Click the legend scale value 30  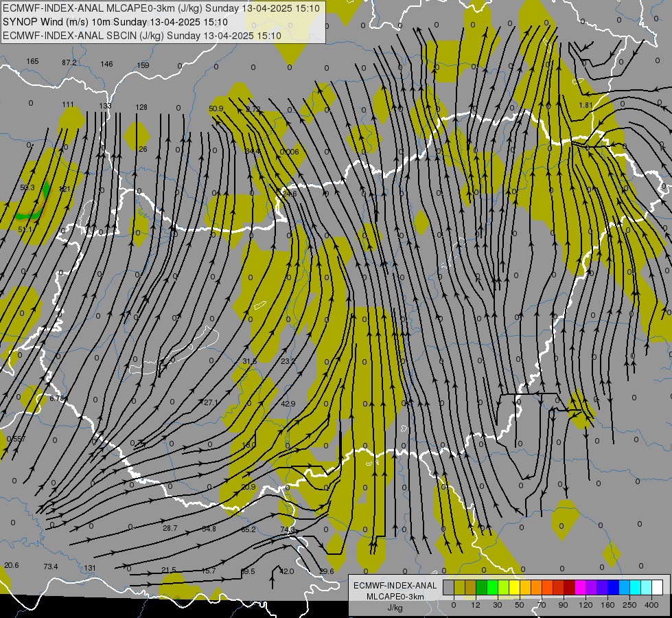[x=498, y=605]
